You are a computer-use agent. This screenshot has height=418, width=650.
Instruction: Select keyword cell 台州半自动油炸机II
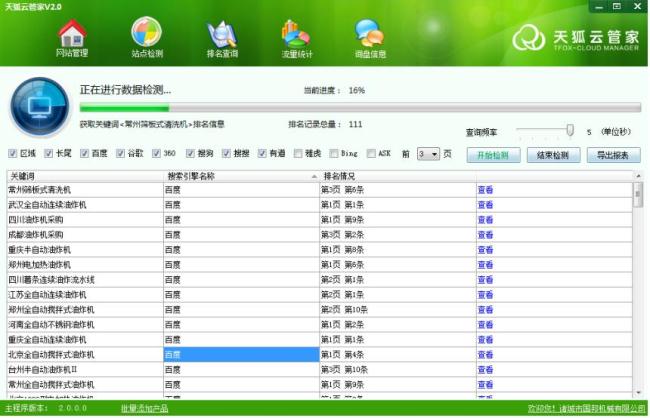pos(85,369)
